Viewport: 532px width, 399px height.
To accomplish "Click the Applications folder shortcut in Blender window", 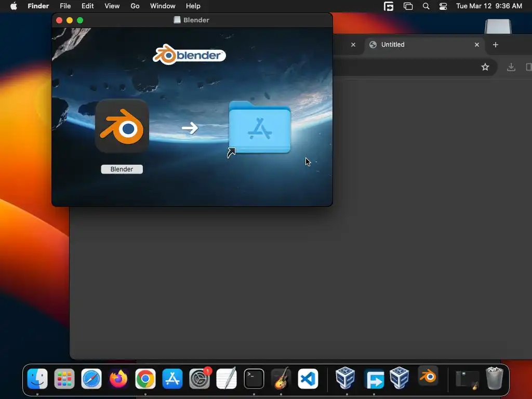I will click(x=260, y=128).
